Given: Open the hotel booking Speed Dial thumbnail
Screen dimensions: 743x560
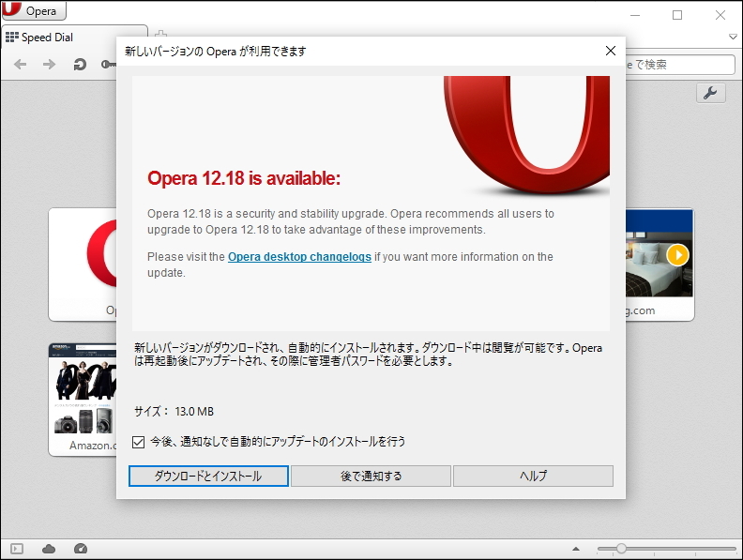Looking at the screenshot, I should click(660, 265).
